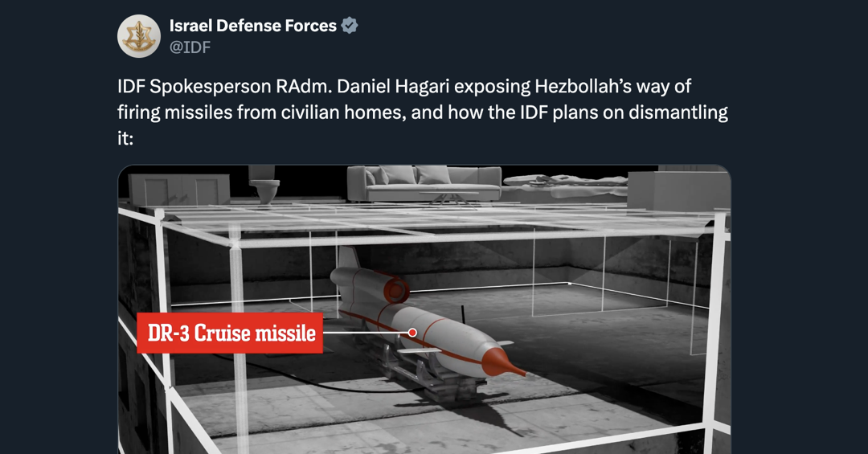Click the blue verified badge
868x454 pixels.
point(350,26)
